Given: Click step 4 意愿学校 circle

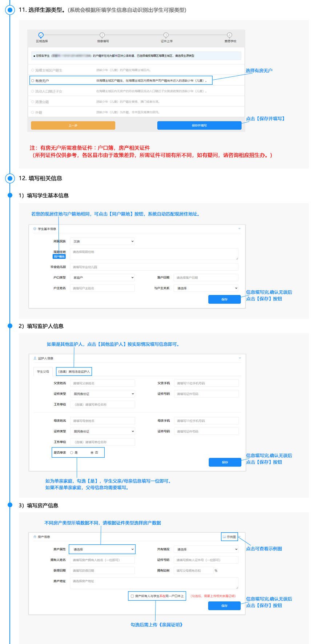Looking at the screenshot, I should point(230,35).
